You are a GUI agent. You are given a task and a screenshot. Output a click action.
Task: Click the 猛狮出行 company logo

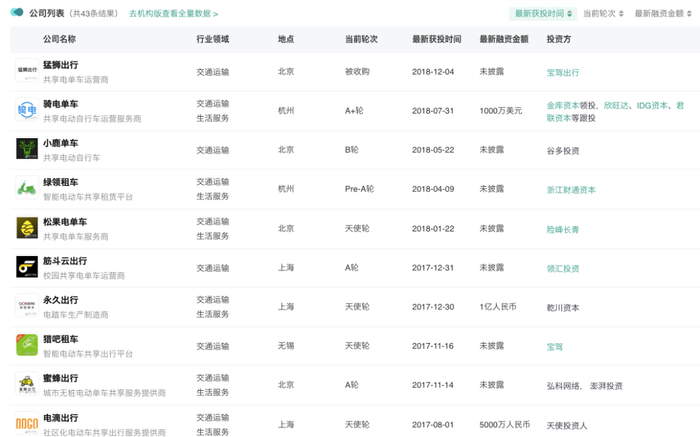coord(27,73)
